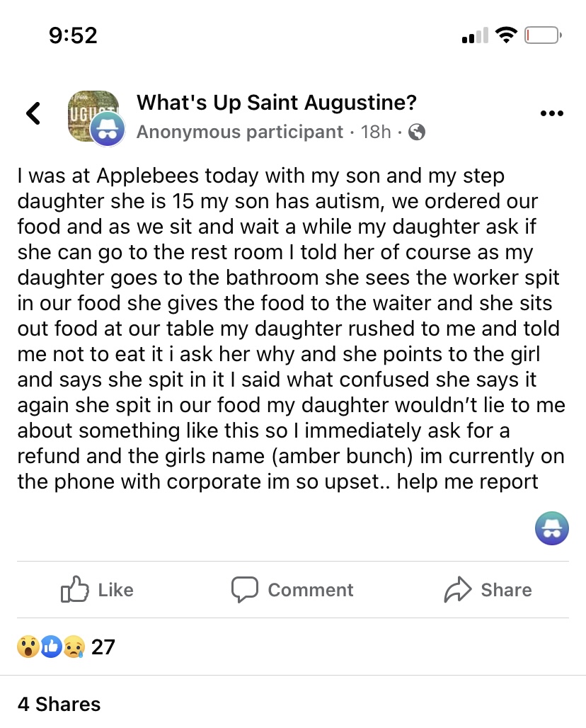The width and height of the screenshot is (586, 728).
Task: Open the three-dot post options menu
Action: (551, 113)
